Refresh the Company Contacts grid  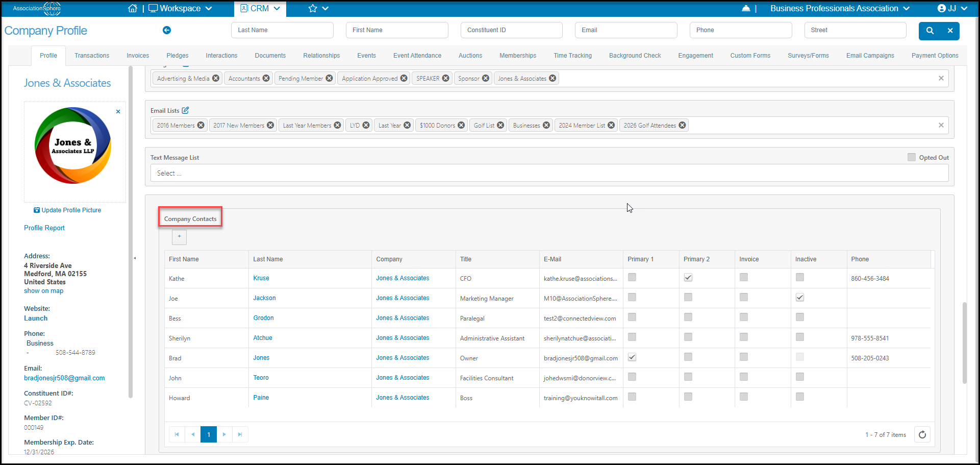coord(922,434)
